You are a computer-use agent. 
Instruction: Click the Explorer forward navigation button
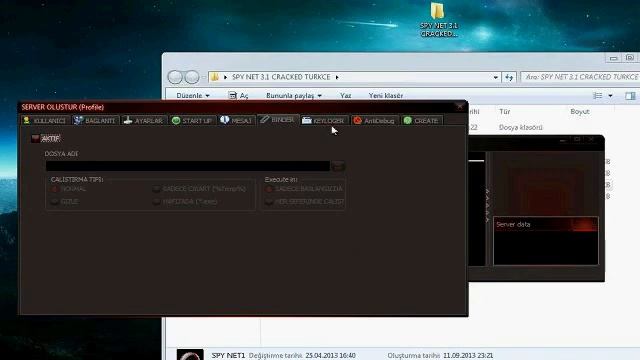click(x=192, y=77)
